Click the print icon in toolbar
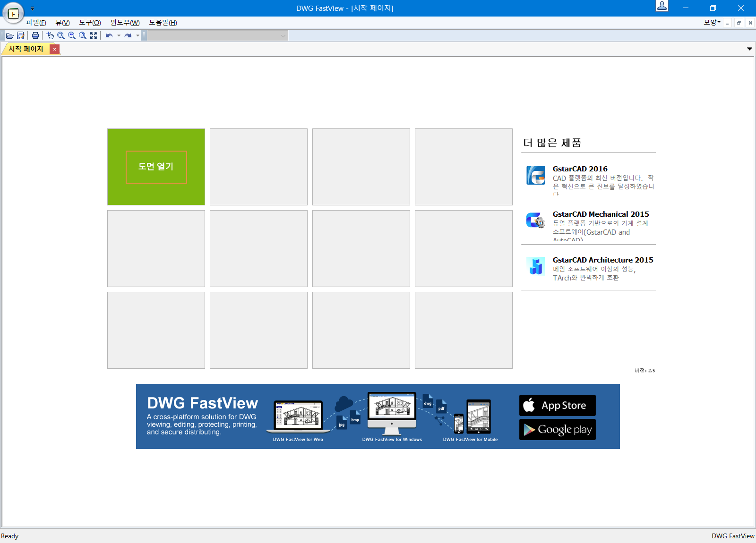The image size is (756, 543). (x=35, y=35)
